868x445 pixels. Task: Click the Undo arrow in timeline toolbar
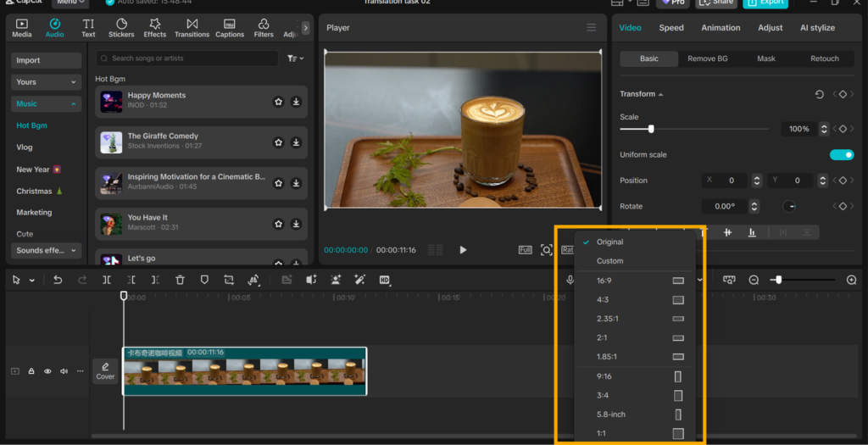tap(58, 280)
